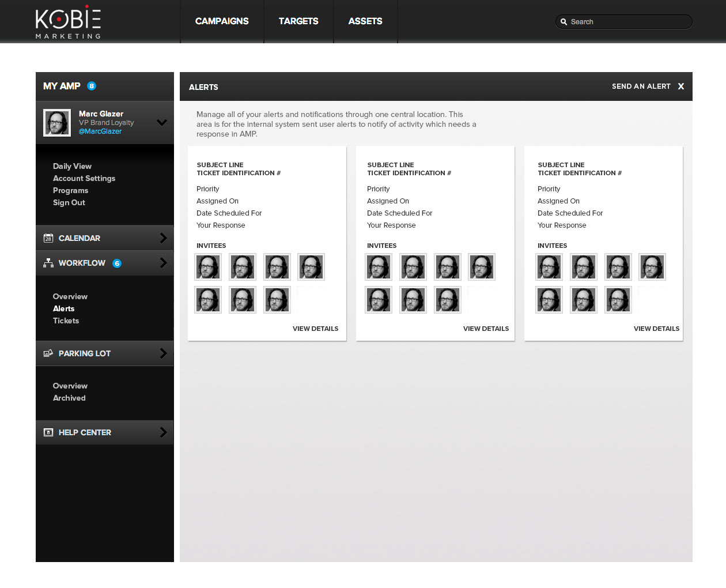Open Archived under Parking Lot
The width and height of the screenshot is (726, 588).
tap(69, 398)
